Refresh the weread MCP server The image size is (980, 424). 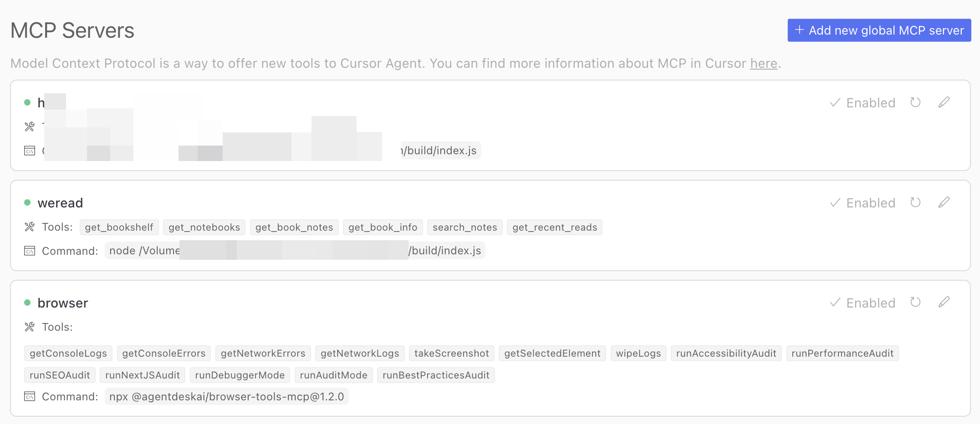(x=915, y=202)
